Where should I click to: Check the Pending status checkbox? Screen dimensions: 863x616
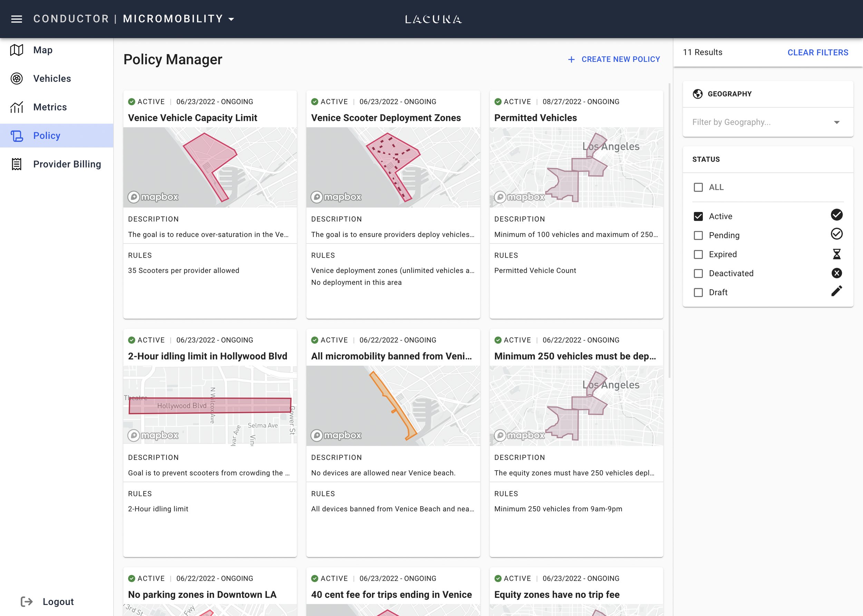tap(698, 235)
